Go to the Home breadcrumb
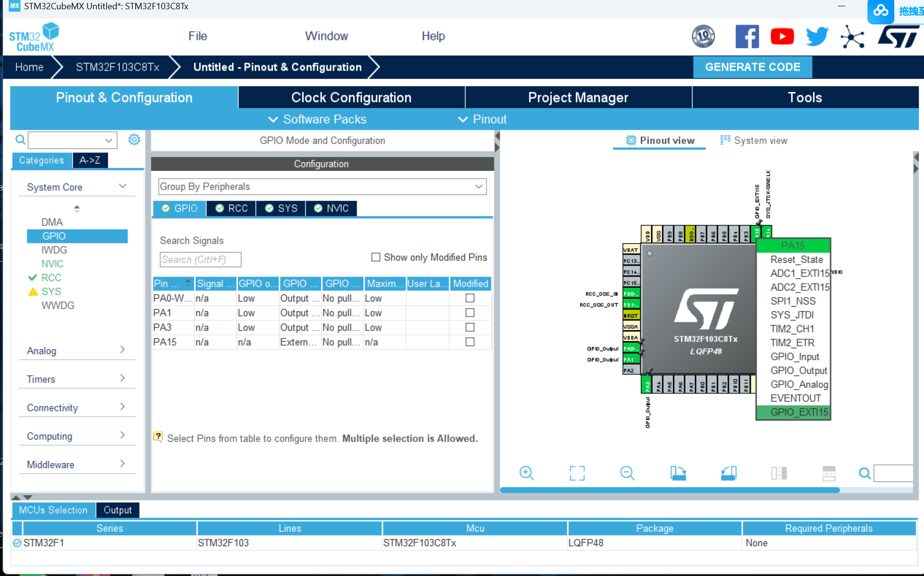 pos(29,67)
